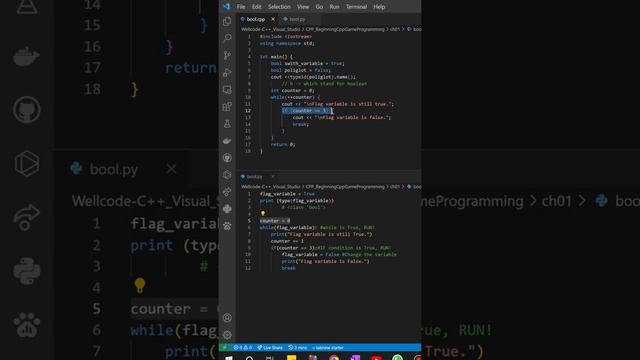Click the 'using namespace std;' line in bool.cpp
Image resolution: width=640 pixels, height=360 pixels.
287,43
